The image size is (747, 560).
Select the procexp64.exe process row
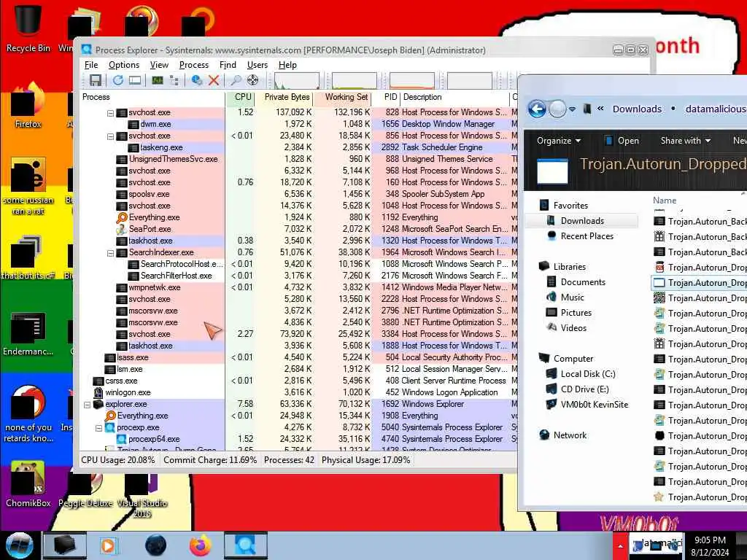coord(298,439)
